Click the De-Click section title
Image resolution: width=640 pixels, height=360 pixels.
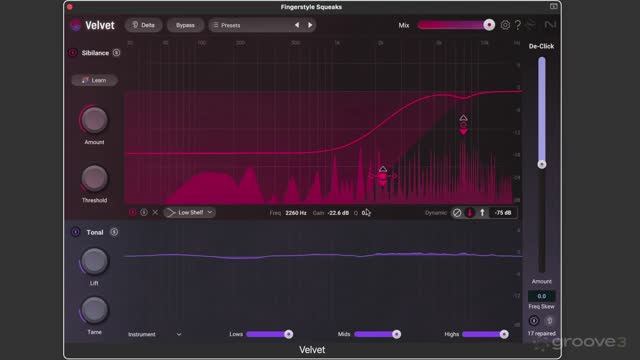point(541,46)
